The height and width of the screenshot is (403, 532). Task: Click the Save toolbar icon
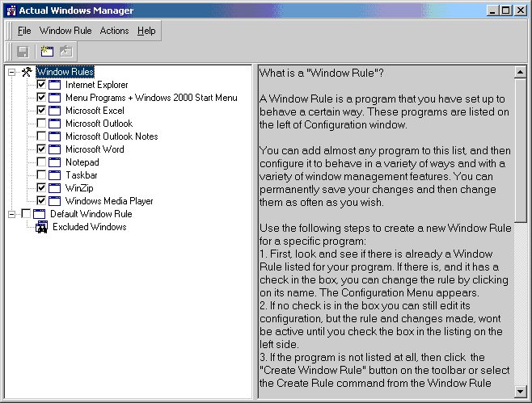click(x=23, y=52)
